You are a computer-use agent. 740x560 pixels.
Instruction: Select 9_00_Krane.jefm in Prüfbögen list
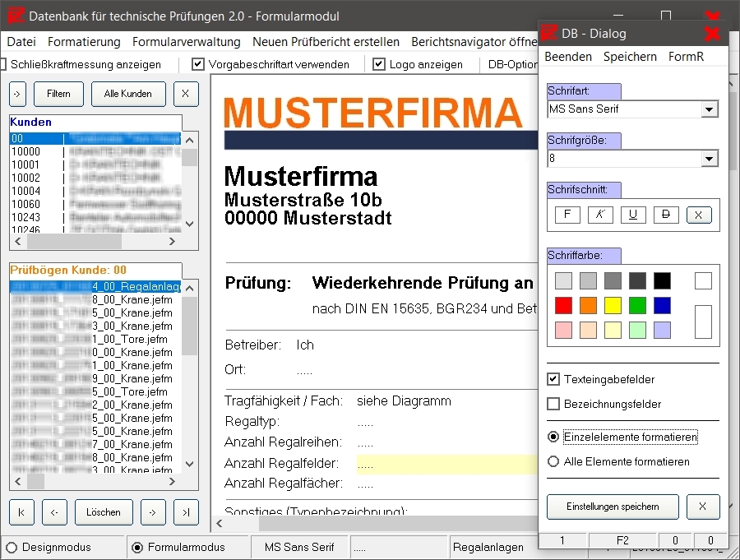point(95,379)
